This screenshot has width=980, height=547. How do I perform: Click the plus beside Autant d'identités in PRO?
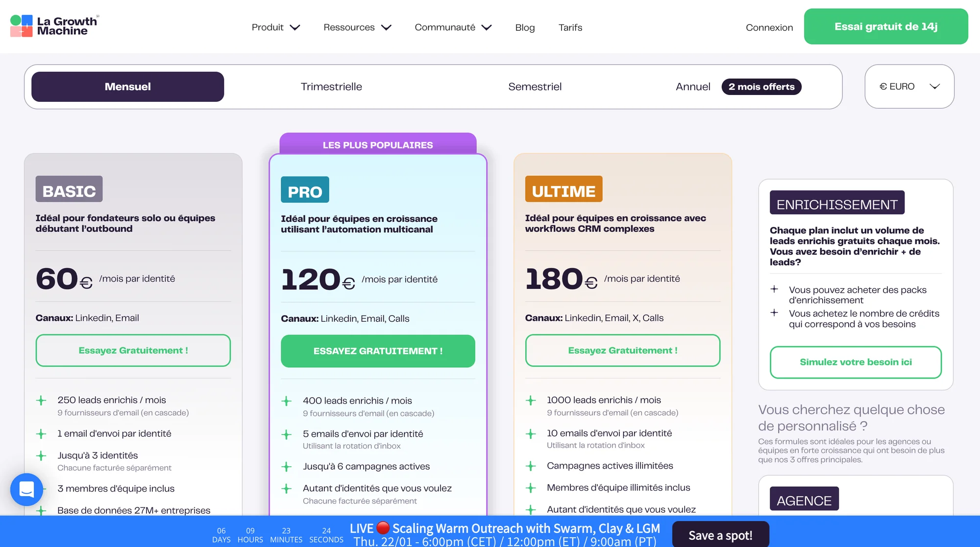287,488
